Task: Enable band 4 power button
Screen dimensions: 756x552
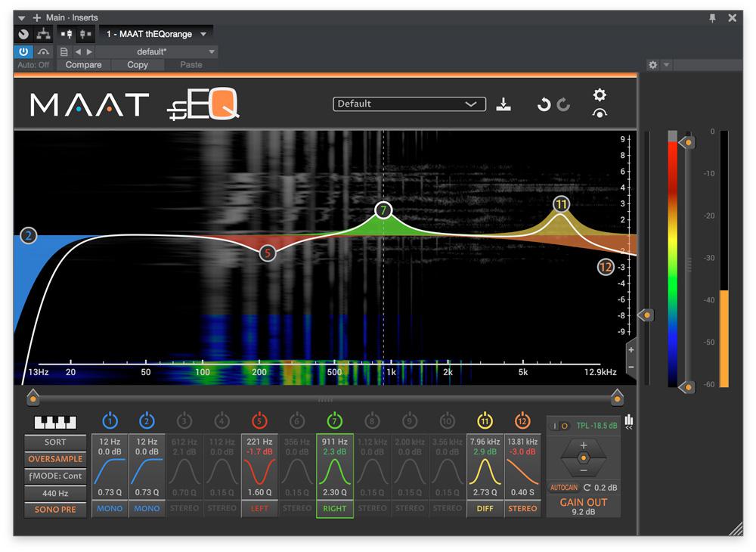Action: pos(222,421)
